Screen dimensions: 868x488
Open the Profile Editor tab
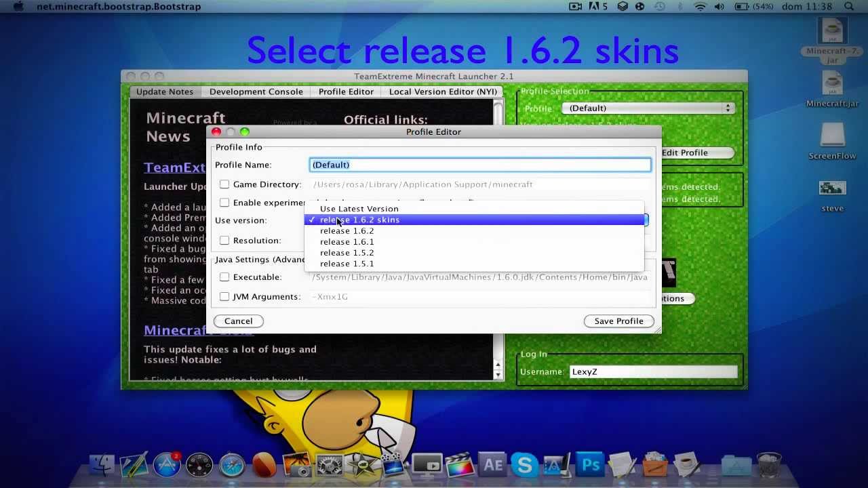click(x=346, y=91)
